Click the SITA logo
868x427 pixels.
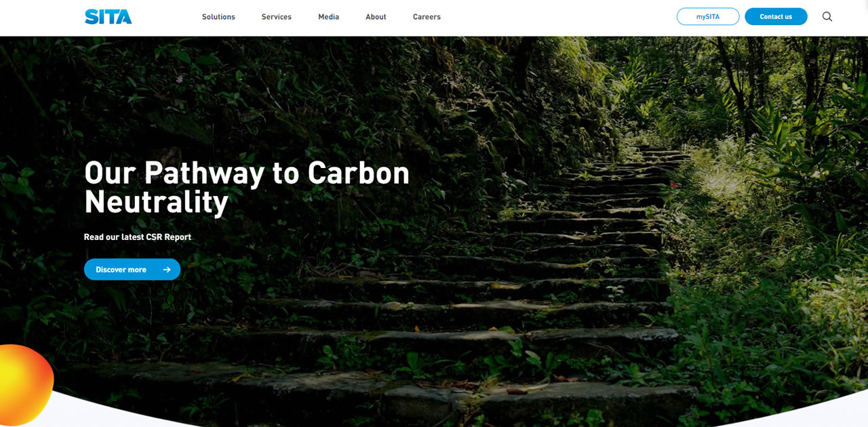click(x=108, y=17)
